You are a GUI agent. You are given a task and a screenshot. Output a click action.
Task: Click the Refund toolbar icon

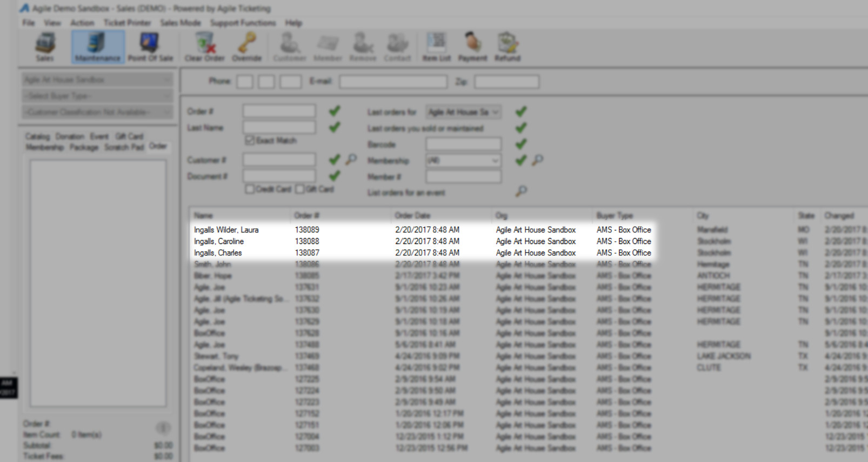pyautogui.click(x=507, y=47)
